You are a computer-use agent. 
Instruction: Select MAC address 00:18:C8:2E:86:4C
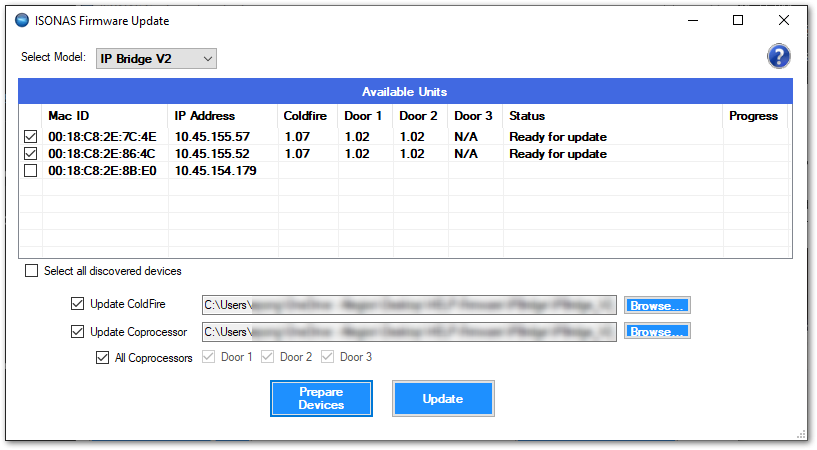point(102,154)
